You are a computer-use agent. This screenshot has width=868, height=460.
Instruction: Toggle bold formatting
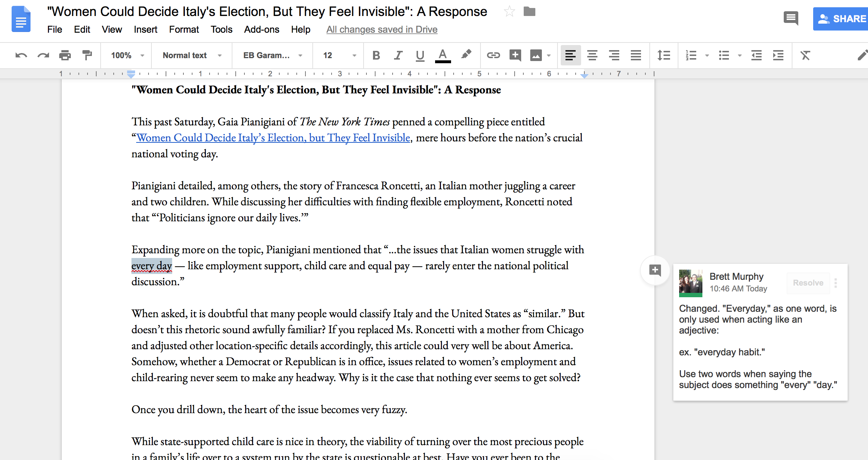click(x=376, y=55)
